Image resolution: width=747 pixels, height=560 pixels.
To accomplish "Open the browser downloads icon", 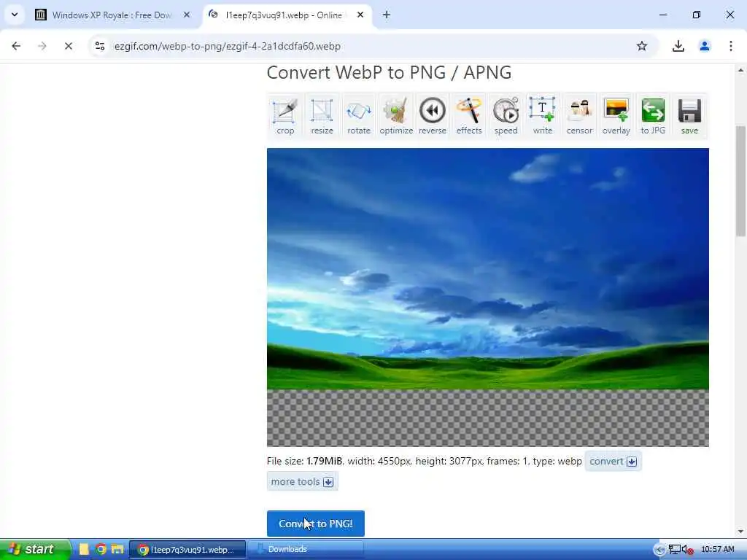I will pyautogui.click(x=678, y=46).
